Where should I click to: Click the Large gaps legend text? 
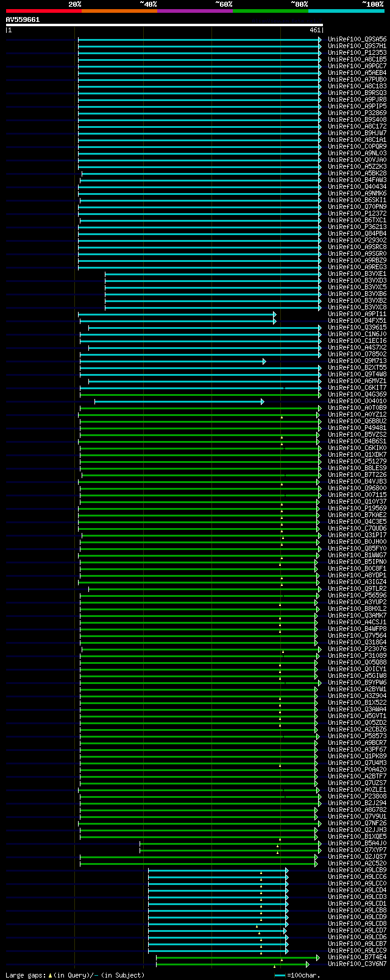75,975
